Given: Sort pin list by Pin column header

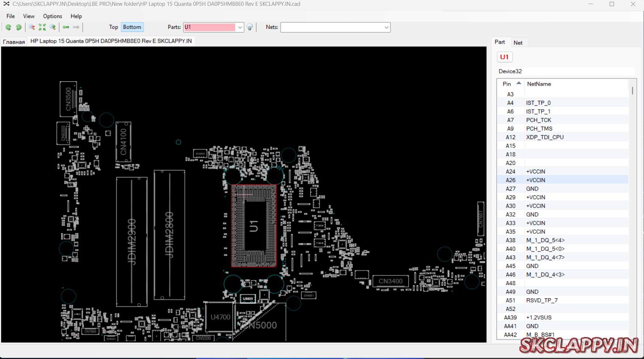Looking at the screenshot, I should [511, 84].
